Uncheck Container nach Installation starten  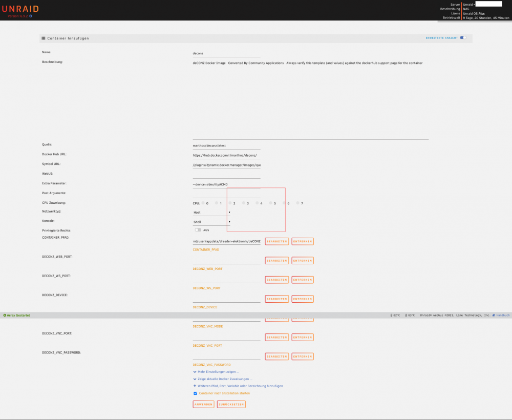pos(195,393)
